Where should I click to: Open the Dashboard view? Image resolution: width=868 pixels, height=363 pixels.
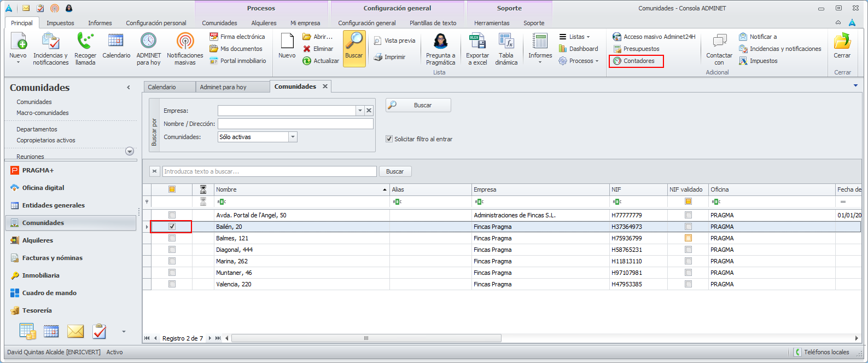click(x=578, y=49)
